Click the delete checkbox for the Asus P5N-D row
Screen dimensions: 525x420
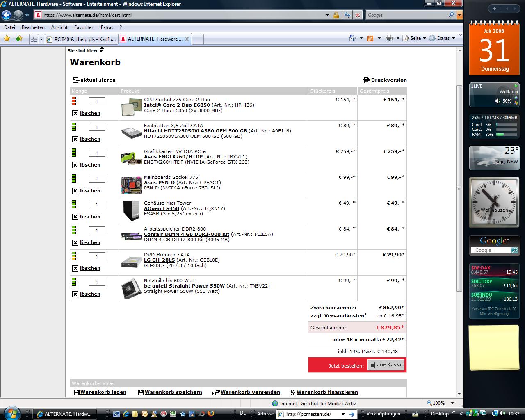coord(75,191)
